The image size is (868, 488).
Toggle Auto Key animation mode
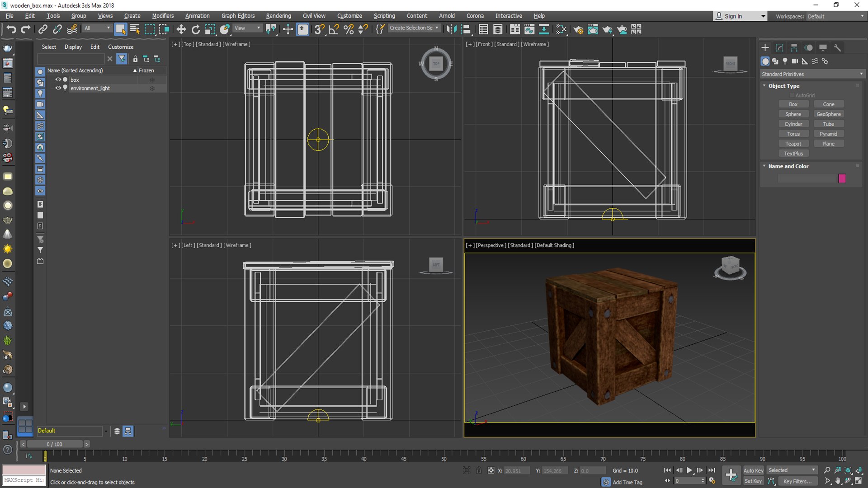(x=753, y=470)
